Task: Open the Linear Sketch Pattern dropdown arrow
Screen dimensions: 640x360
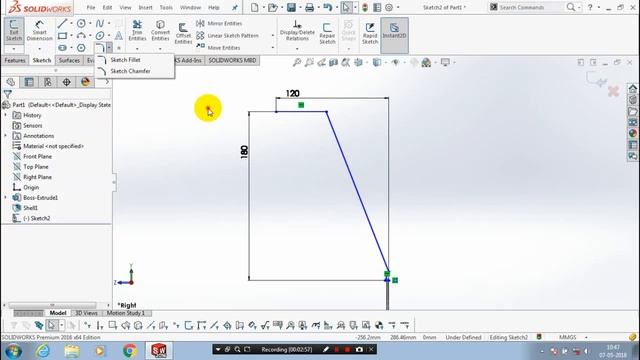Action: pyautogui.click(x=273, y=36)
